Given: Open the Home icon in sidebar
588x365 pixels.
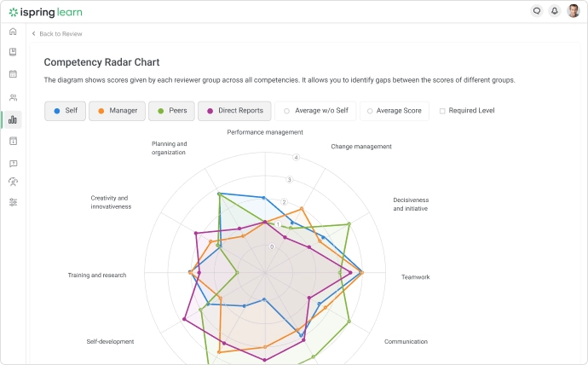Looking at the screenshot, I should pyautogui.click(x=13, y=32).
